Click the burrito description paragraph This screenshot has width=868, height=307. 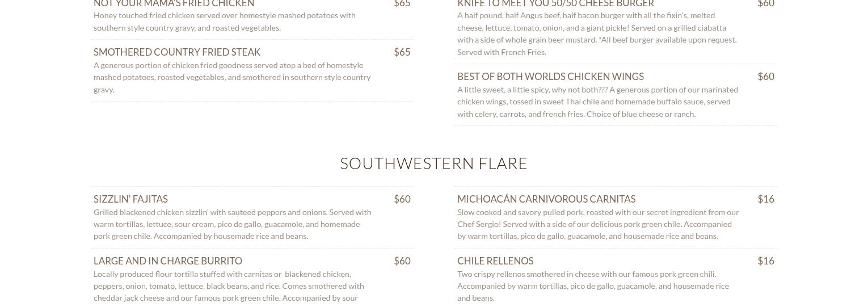[229, 286]
